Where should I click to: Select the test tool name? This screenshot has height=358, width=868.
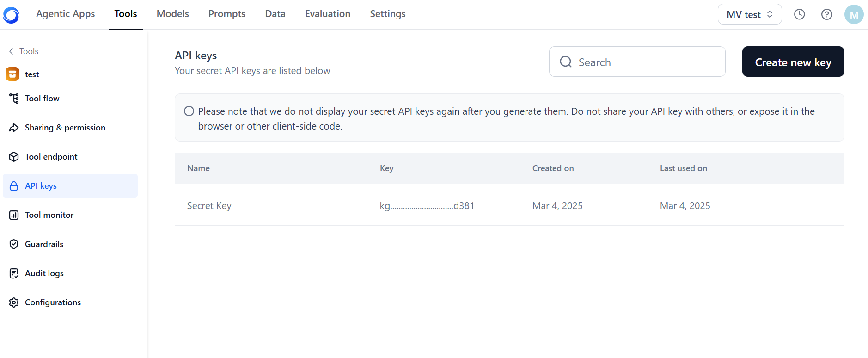pyautogui.click(x=32, y=74)
